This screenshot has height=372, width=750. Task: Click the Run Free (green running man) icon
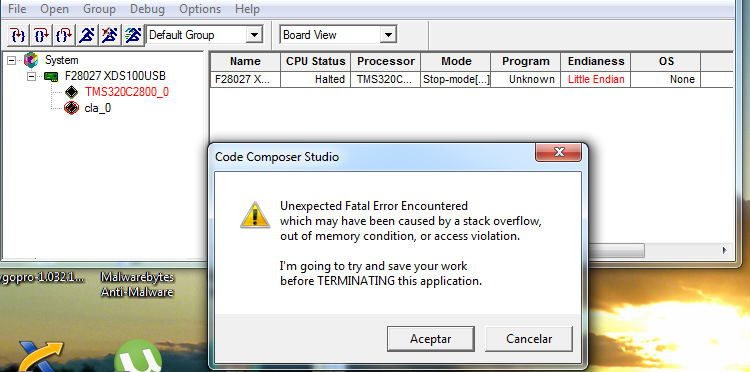132,35
